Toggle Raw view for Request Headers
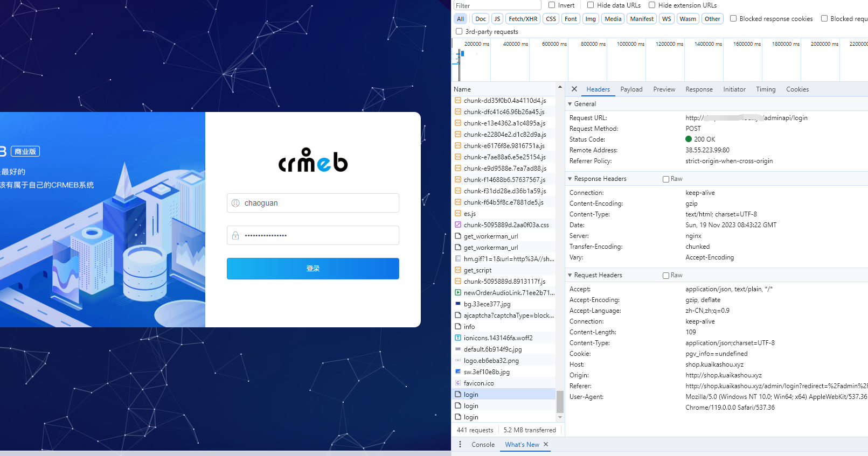The height and width of the screenshot is (456, 868). [x=666, y=276]
